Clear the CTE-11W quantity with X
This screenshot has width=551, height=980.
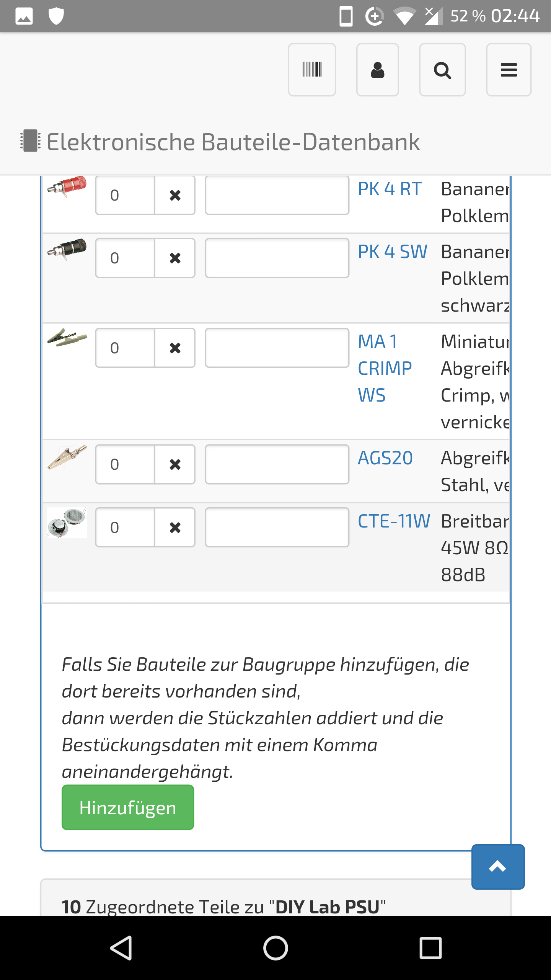tap(175, 528)
